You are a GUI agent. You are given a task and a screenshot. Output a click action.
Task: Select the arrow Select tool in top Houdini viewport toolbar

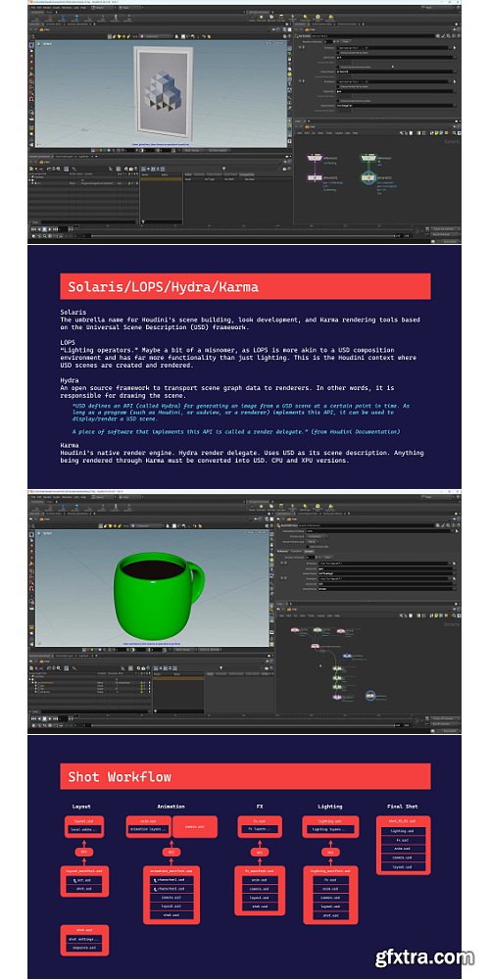(31, 45)
